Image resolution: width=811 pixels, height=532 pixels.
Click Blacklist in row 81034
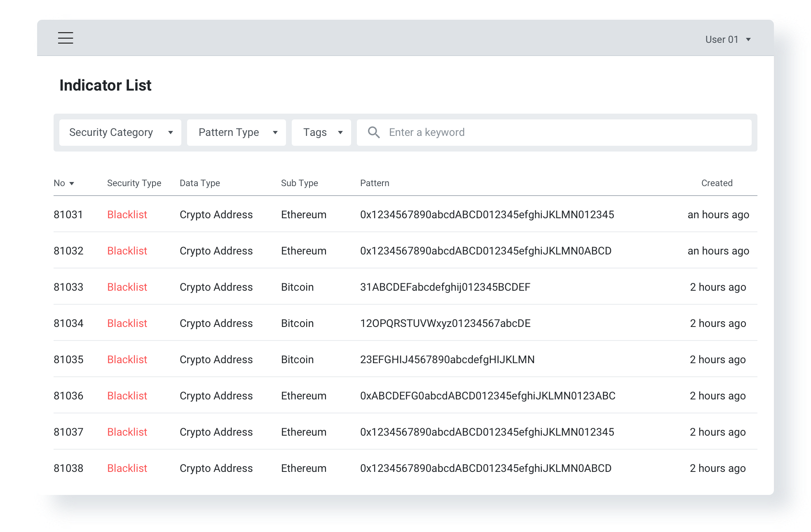(x=127, y=323)
